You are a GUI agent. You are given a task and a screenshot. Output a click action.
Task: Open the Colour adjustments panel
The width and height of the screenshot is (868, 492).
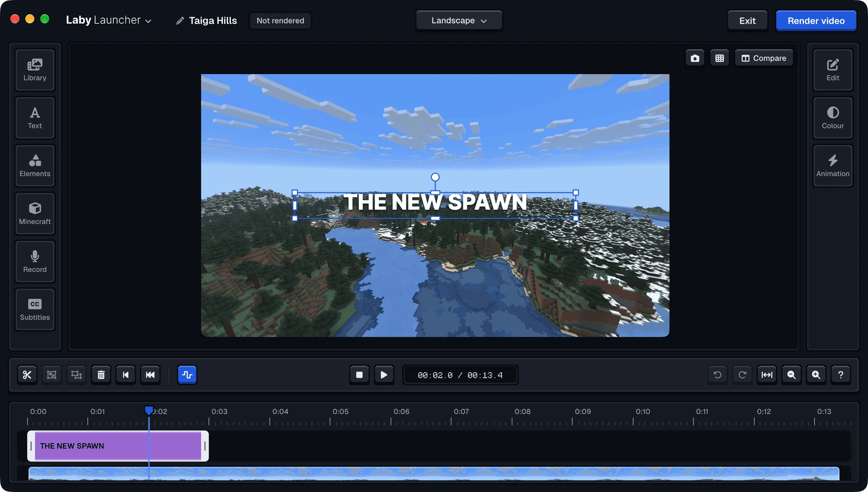click(832, 118)
